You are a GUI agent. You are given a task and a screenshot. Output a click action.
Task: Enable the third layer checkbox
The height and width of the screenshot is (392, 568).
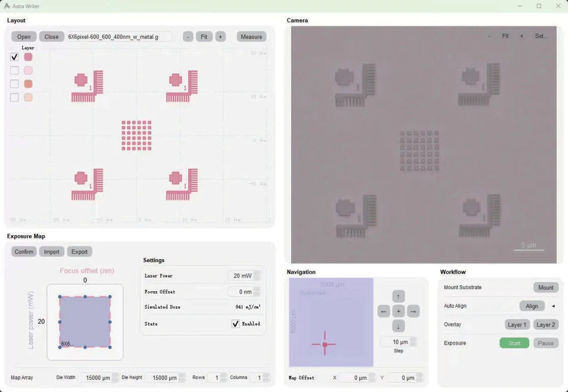(14, 83)
